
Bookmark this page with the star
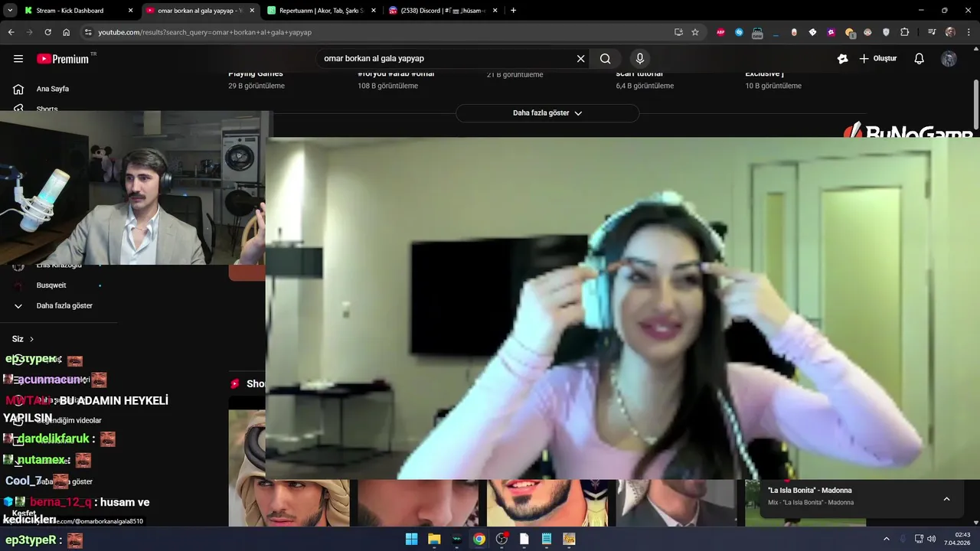pyautogui.click(x=695, y=32)
